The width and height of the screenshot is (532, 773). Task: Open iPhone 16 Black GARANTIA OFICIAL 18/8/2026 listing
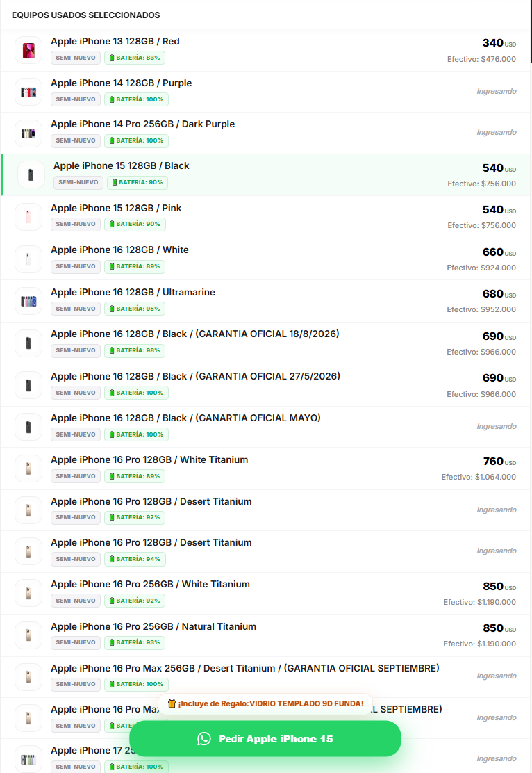pyautogui.click(x=266, y=343)
